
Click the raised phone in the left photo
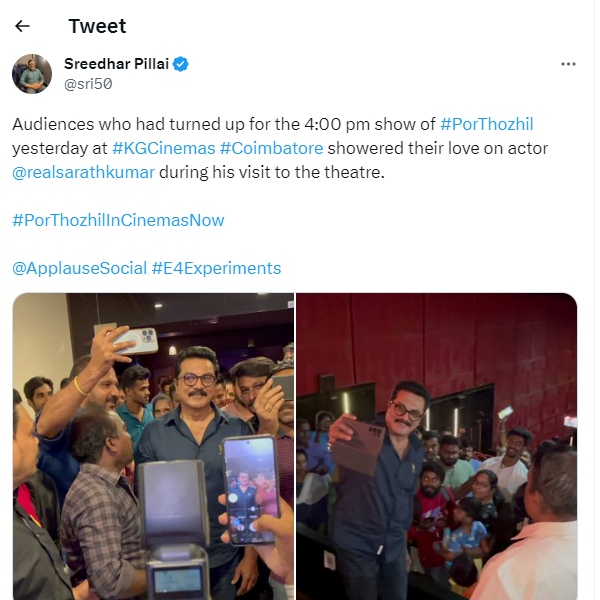point(135,340)
